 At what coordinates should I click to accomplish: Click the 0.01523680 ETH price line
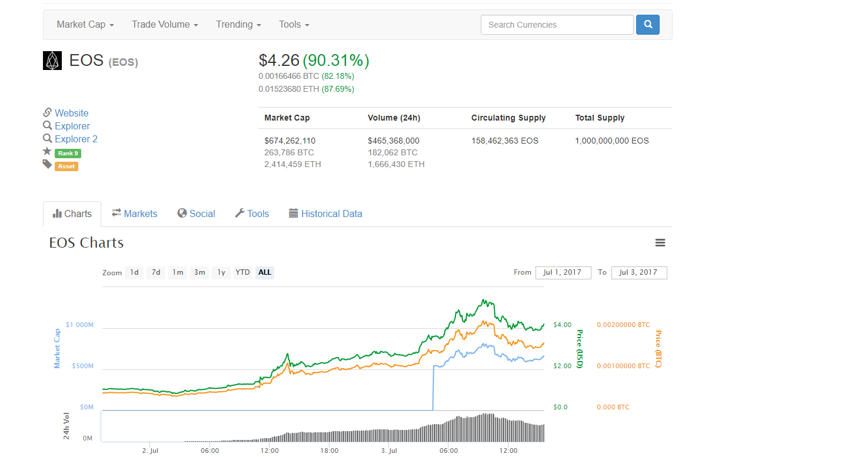[x=289, y=89]
